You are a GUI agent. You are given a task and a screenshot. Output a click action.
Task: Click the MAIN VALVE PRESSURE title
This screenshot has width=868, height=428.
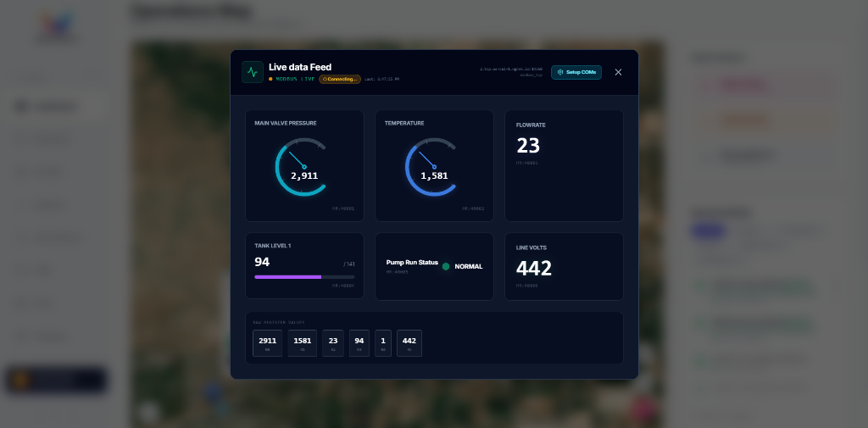[286, 124]
